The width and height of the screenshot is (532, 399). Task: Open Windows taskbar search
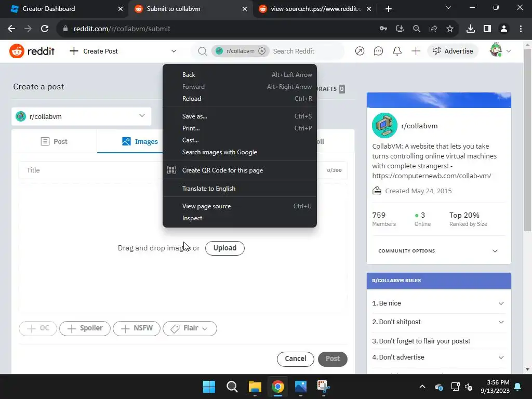(x=232, y=387)
